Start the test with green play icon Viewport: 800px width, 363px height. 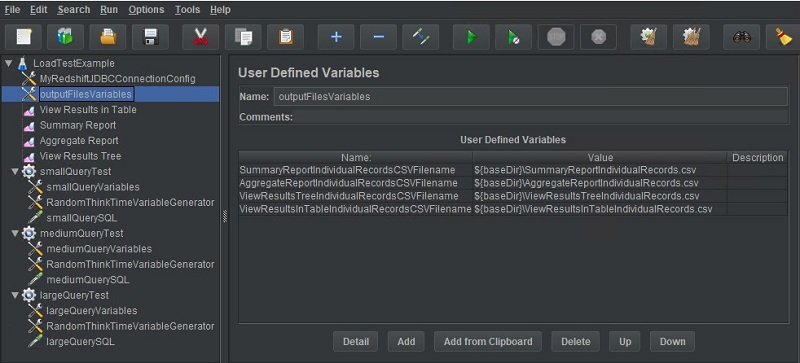pyautogui.click(x=471, y=37)
